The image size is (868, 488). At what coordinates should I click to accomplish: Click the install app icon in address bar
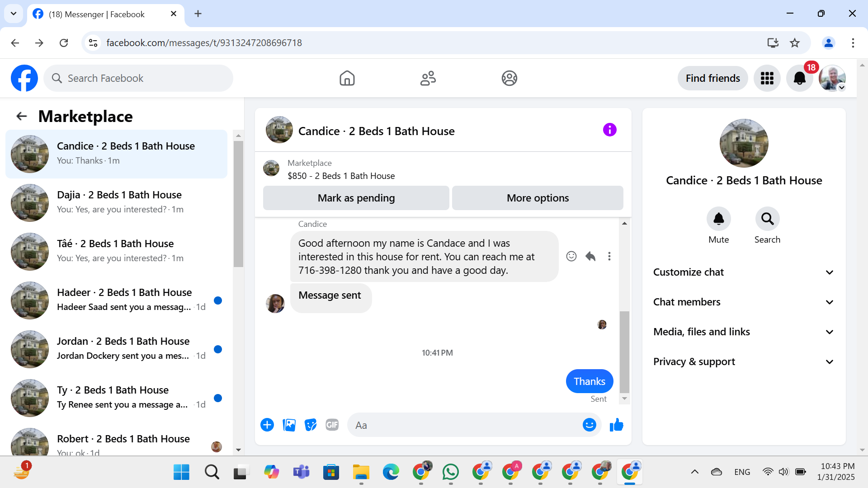pyautogui.click(x=773, y=43)
